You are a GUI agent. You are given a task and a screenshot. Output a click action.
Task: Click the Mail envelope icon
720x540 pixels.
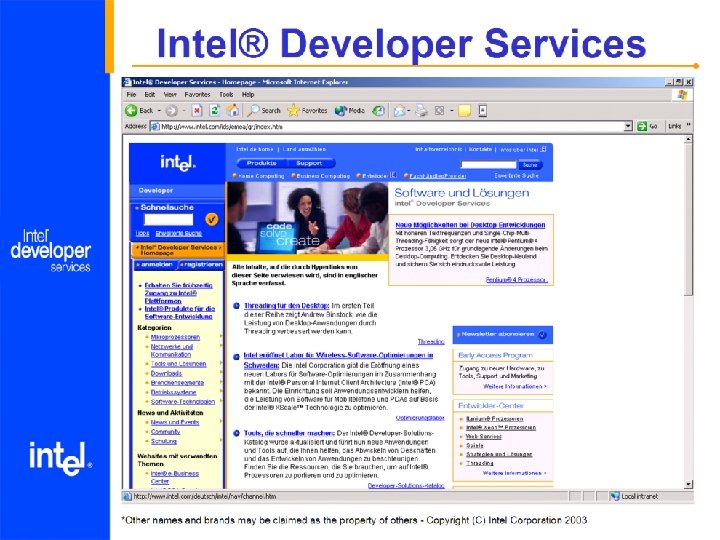coord(399,110)
